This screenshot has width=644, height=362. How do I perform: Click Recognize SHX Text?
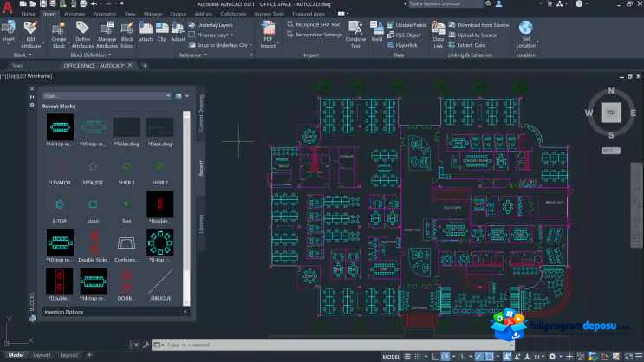(314, 24)
